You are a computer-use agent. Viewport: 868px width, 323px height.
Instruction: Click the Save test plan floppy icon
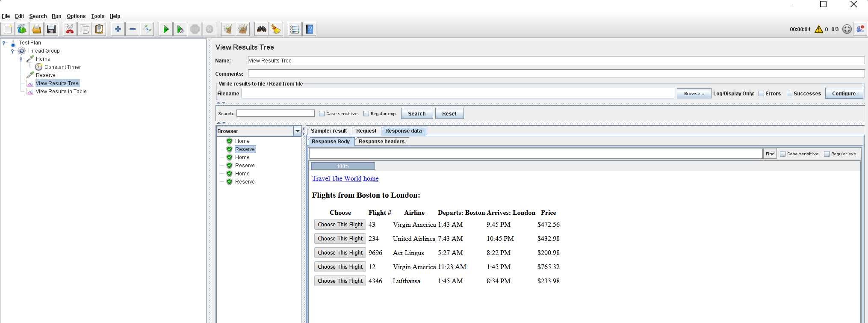click(51, 29)
